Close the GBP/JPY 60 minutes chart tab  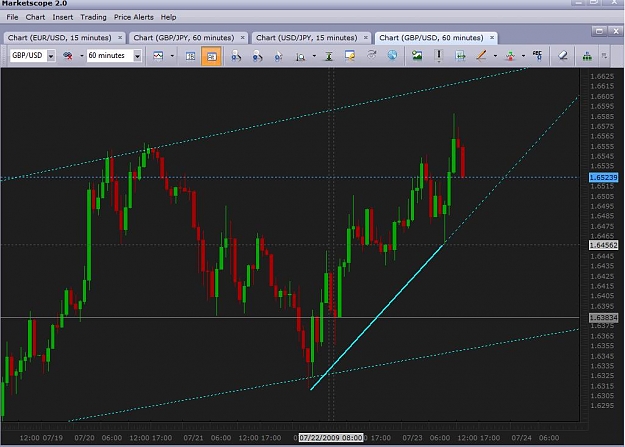pyautogui.click(x=242, y=37)
